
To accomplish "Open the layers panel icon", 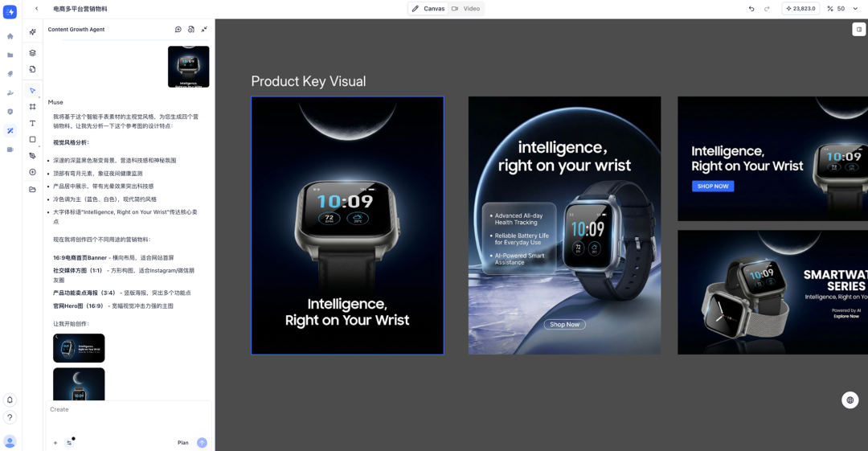I will tap(33, 52).
